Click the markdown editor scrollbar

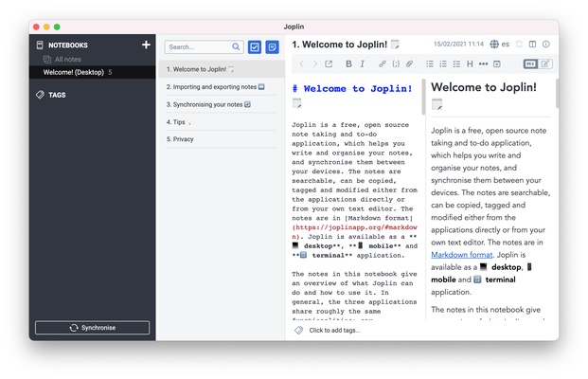pyautogui.click(x=424, y=97)
